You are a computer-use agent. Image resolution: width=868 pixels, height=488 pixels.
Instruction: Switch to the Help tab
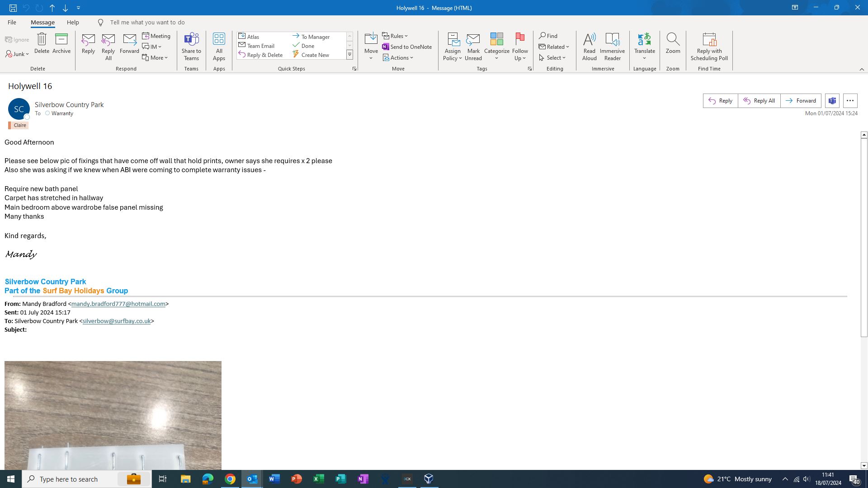[73, 22]
